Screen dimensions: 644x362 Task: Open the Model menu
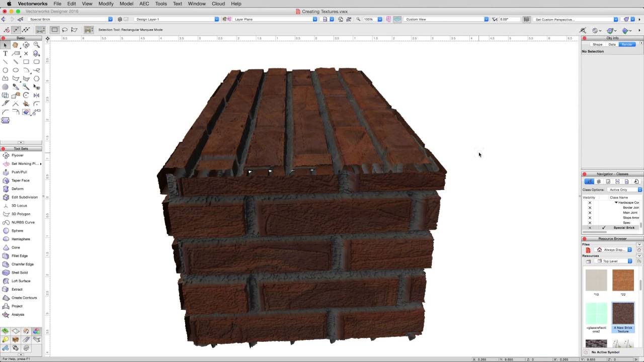(126, 4)
